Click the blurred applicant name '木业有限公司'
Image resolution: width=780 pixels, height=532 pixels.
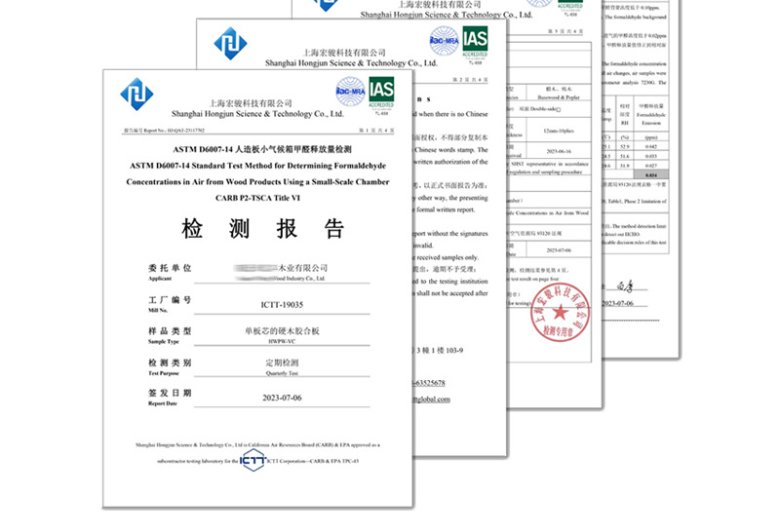(x=281, y=268)
